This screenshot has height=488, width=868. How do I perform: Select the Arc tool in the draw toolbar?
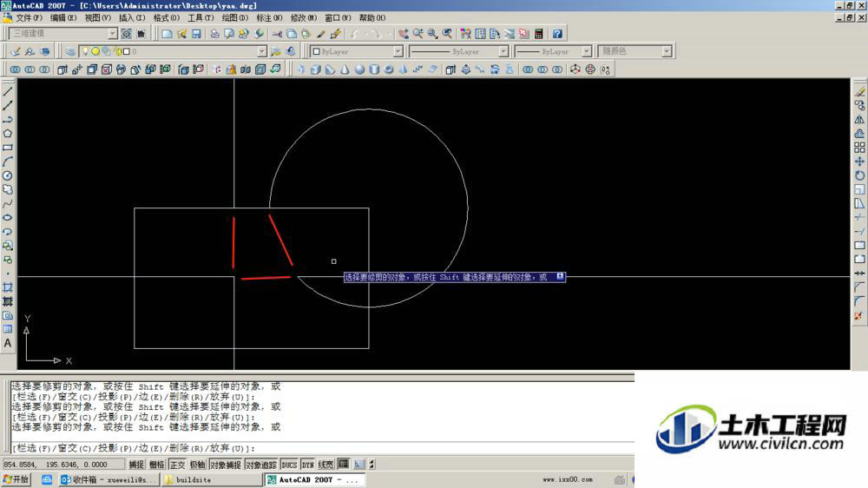click(8, 162)
